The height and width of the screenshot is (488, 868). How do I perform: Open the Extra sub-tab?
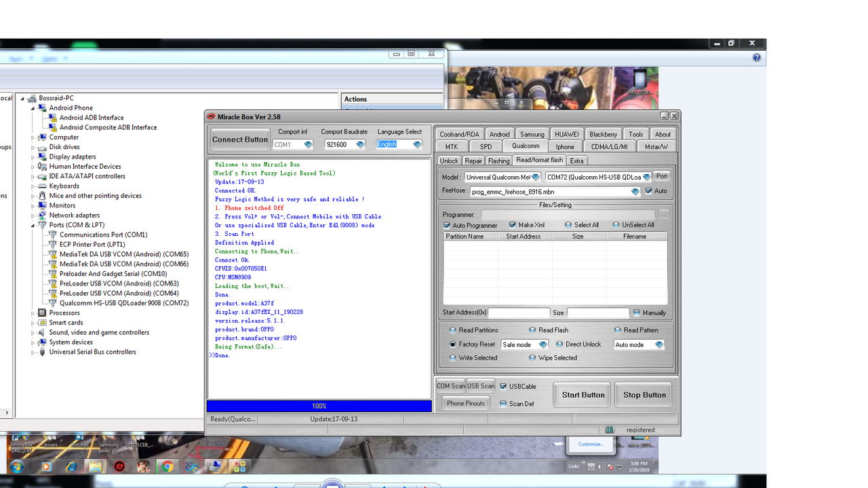coord(576,161)
